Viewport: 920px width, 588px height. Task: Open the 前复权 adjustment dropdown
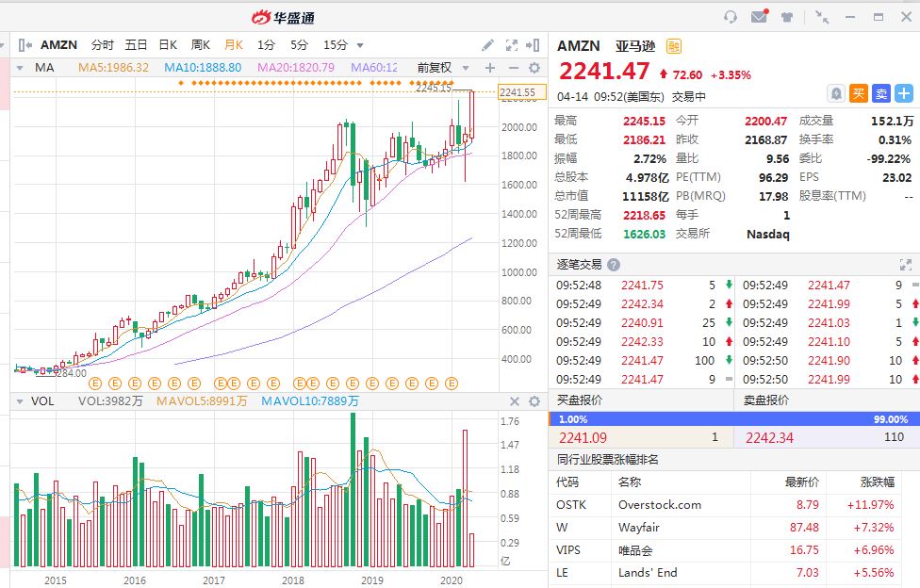pyautogui.click(x=441, y=68)
